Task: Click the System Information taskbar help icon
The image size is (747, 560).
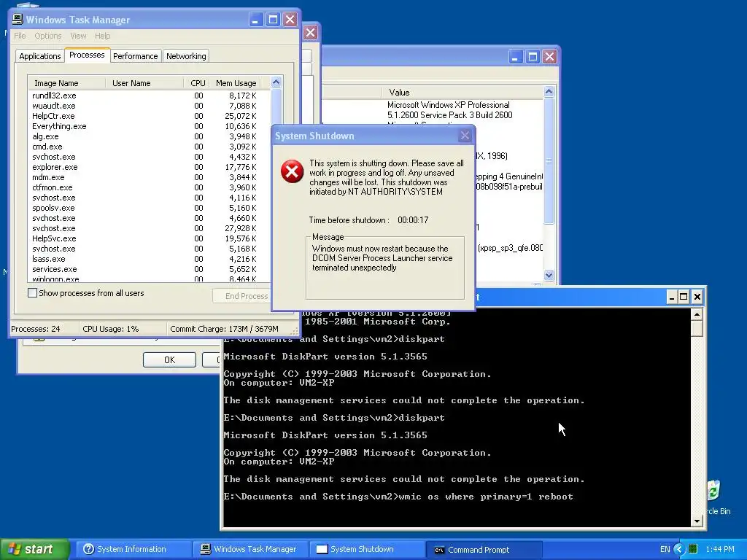Action: click(x=88, y=549)
